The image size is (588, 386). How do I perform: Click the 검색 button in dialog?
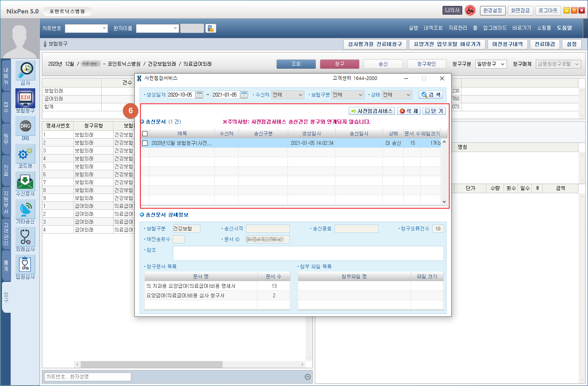431,95
